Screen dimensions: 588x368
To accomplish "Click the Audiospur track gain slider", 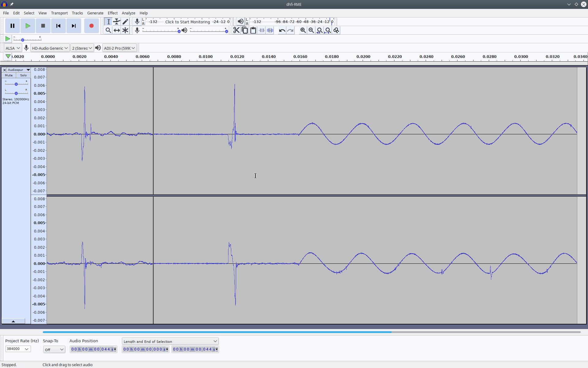I will [x=16, y=84].
